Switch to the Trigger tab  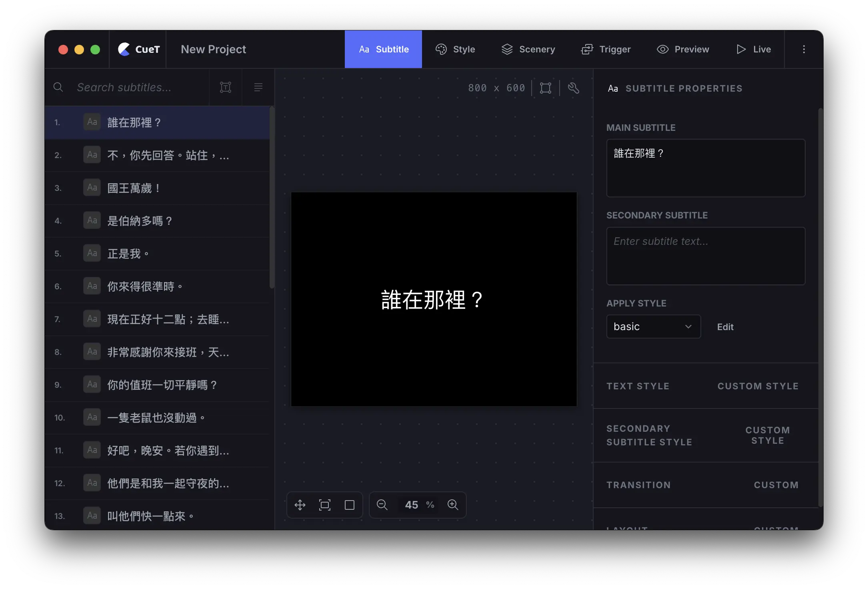(606, 49)
